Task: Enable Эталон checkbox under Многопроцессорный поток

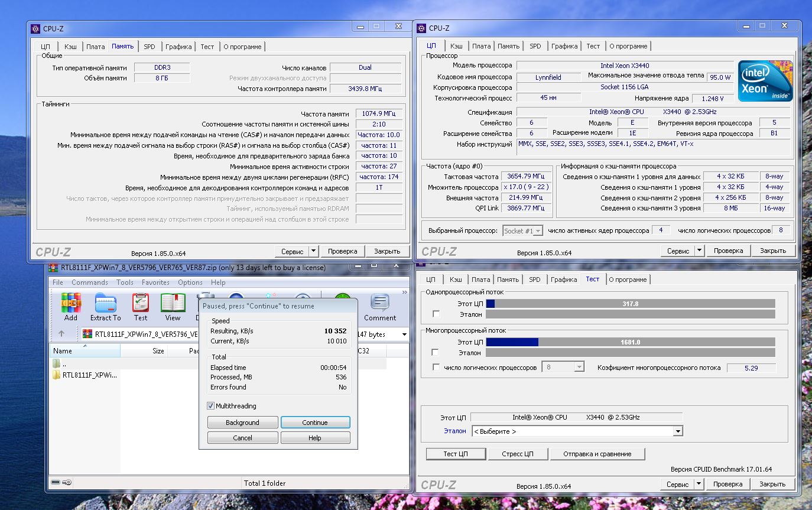Action: (x=436, y=353)
